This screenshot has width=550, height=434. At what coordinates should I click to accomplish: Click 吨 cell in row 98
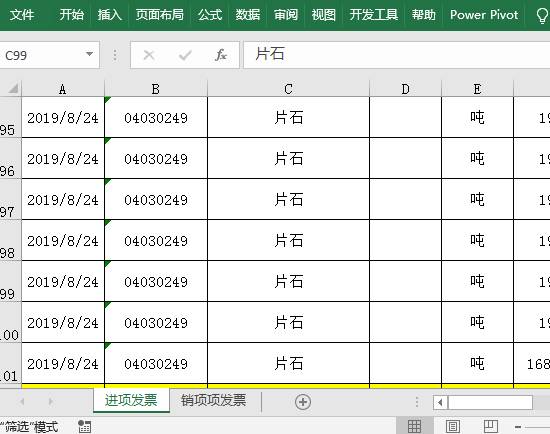coord(477,240)
